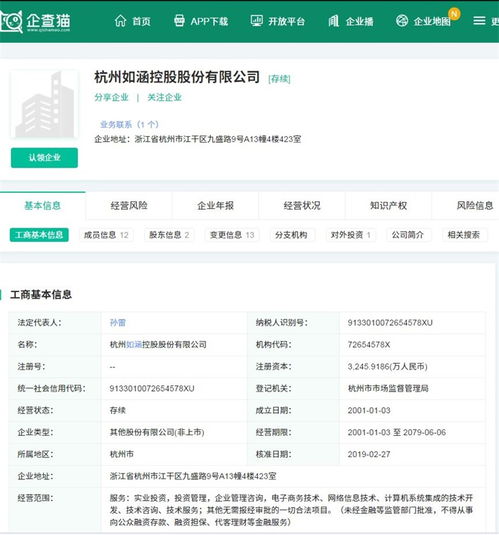Click 所属地区 value 杭州市
Viewport: 499px width, 535px height.
122,454
